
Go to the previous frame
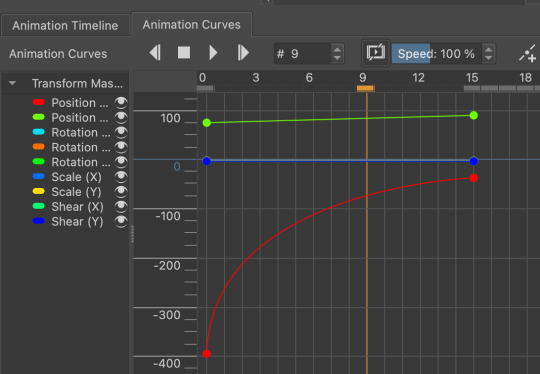point(155,53)
